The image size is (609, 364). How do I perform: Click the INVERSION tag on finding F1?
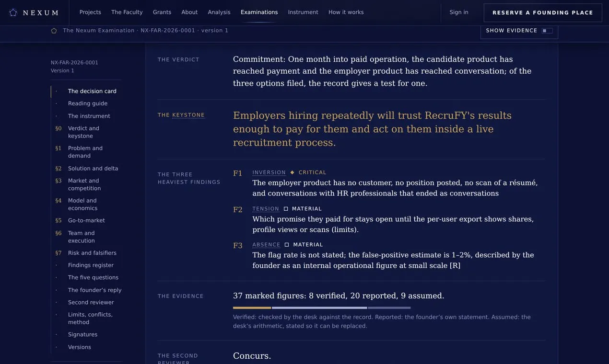(x=269, y=172)
